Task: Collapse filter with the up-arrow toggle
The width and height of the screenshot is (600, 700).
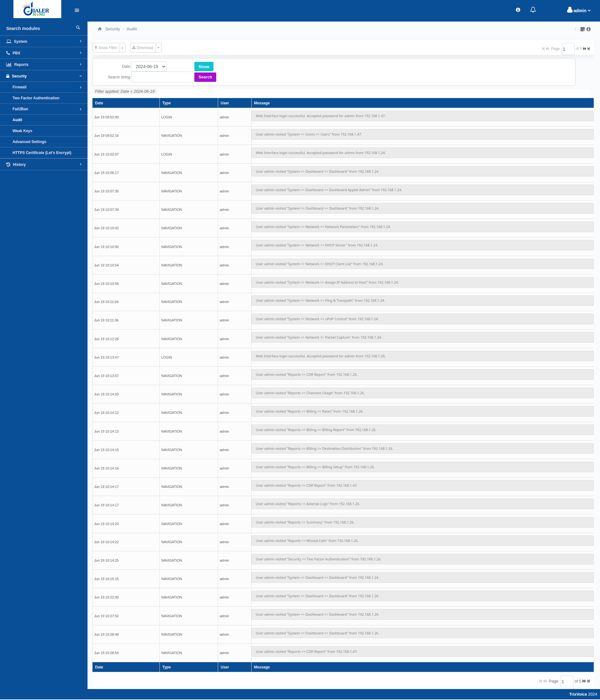Action: 122,48
